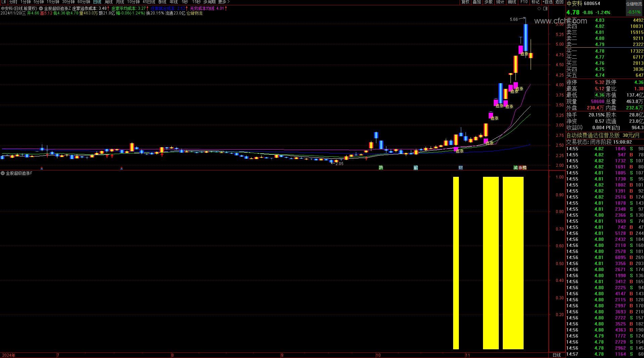Click the 解 event marker on chart

tap(416, 168)
